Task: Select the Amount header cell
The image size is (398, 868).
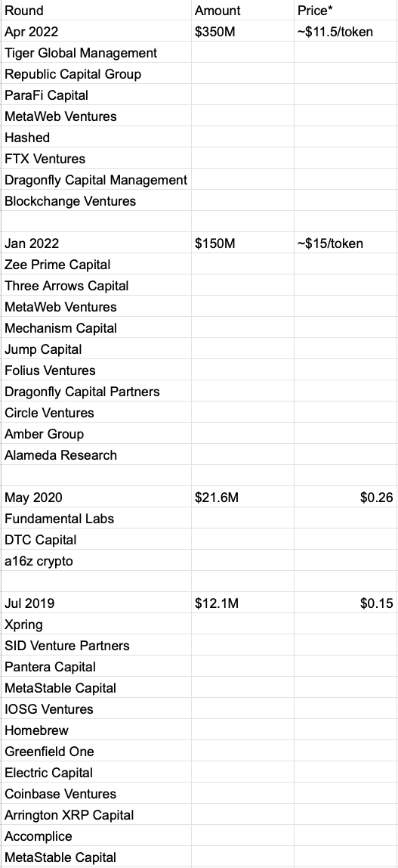Action: click(x=242, y=11)
